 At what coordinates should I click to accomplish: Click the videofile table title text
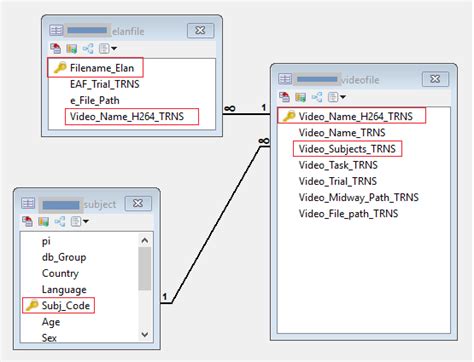coord(360,80)
